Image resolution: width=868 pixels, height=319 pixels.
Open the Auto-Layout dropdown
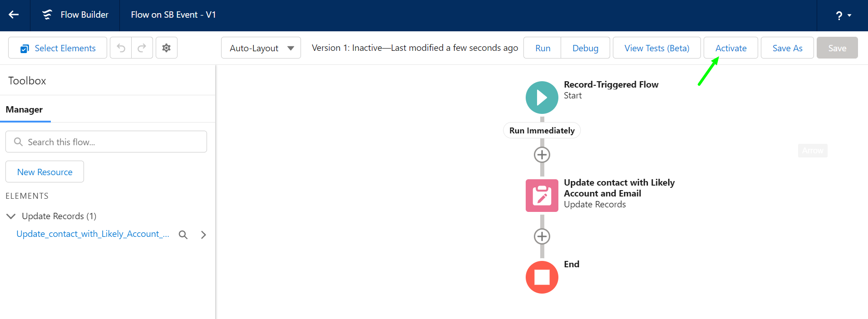coord(261,48)
